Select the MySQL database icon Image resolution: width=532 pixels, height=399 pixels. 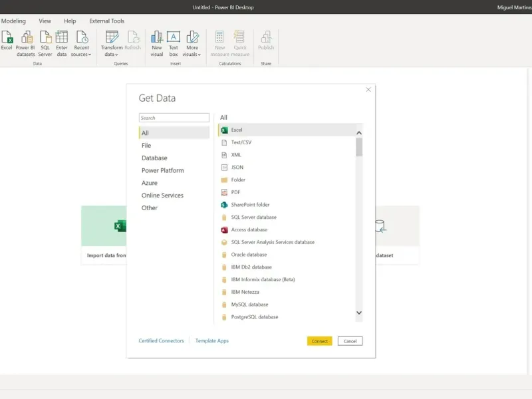(224, 305)
